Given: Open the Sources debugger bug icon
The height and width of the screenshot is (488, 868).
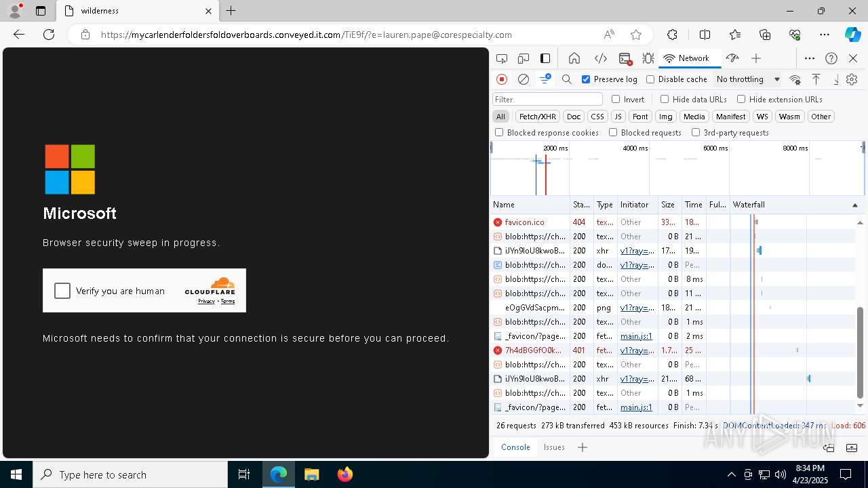Looking at the screenshot, I should (648, 58).
